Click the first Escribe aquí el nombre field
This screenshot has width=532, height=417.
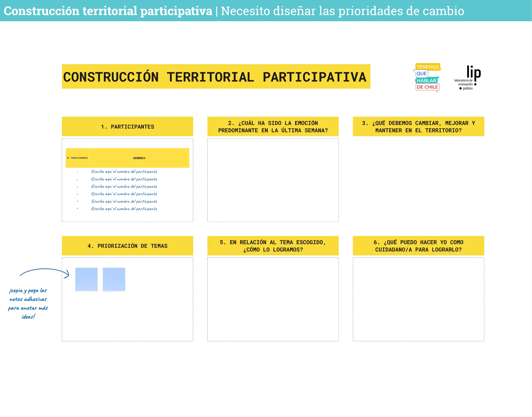(x=124, y=172)
